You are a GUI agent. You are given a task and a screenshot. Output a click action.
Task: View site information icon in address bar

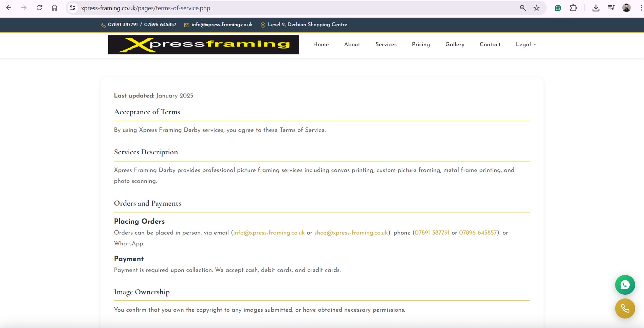[72, 8]
